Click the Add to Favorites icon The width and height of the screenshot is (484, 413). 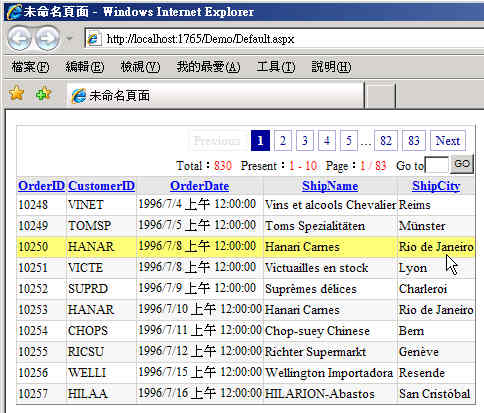click(x=43, y=94)
